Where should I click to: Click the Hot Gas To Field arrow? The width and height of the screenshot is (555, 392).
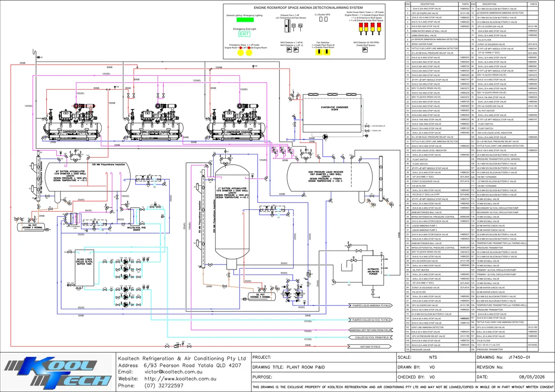click(370, 346)
